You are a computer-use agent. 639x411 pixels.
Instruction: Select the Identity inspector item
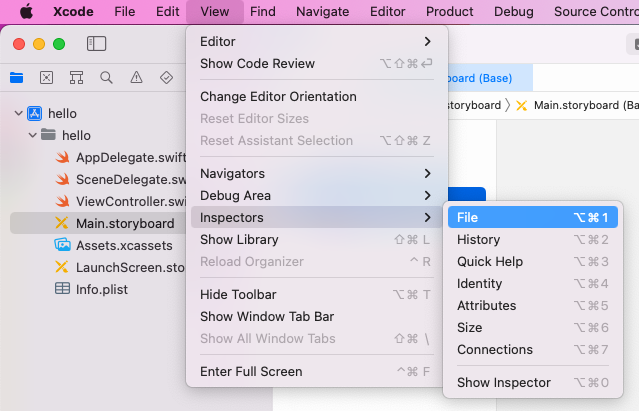point(533,284)
